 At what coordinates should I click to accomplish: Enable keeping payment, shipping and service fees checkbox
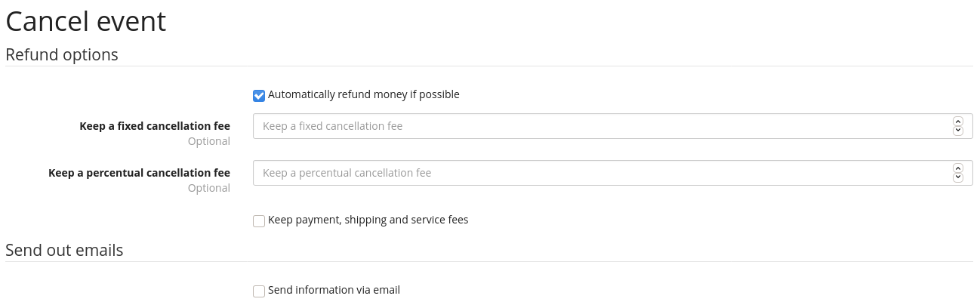click(259, 221)
